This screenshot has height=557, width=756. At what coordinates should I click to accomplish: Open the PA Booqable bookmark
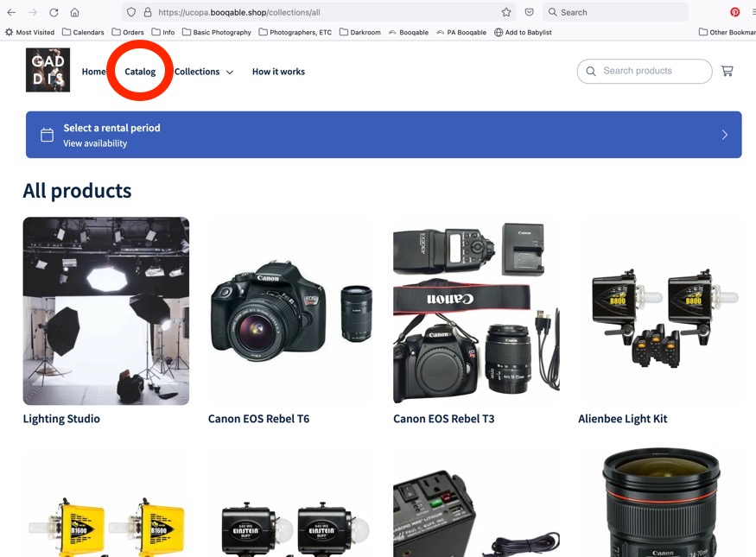461,32
